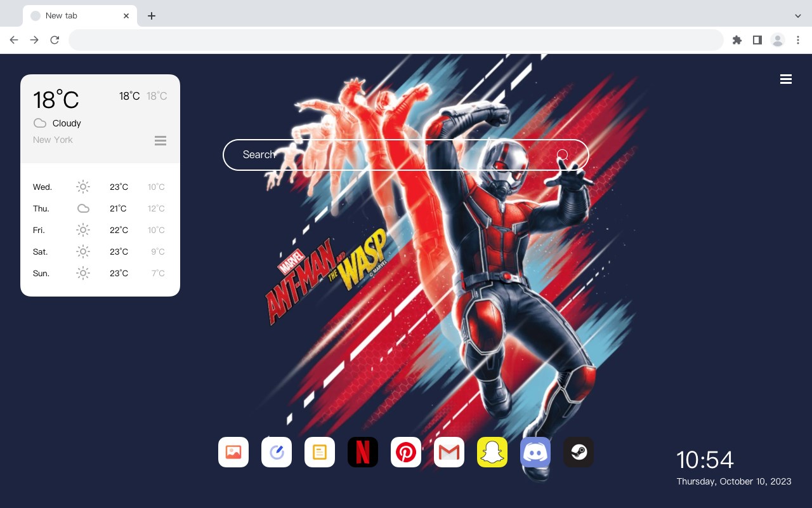Expand the tab search chevron
Viewport: 812px width, 508px height.
pyautogui.click(x=797, y=16)
